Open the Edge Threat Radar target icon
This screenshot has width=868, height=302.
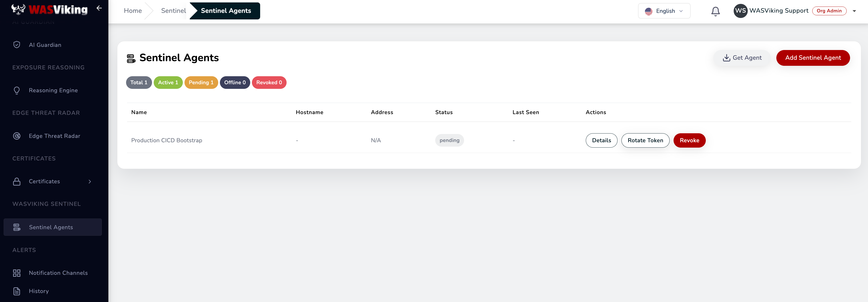pyautogui.click(x=17, y=136)
